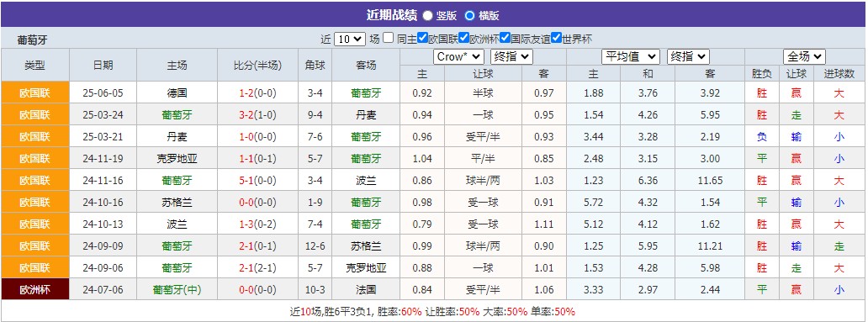
Task: Click the 11.21 away odds value
Action: click(710, 245)
